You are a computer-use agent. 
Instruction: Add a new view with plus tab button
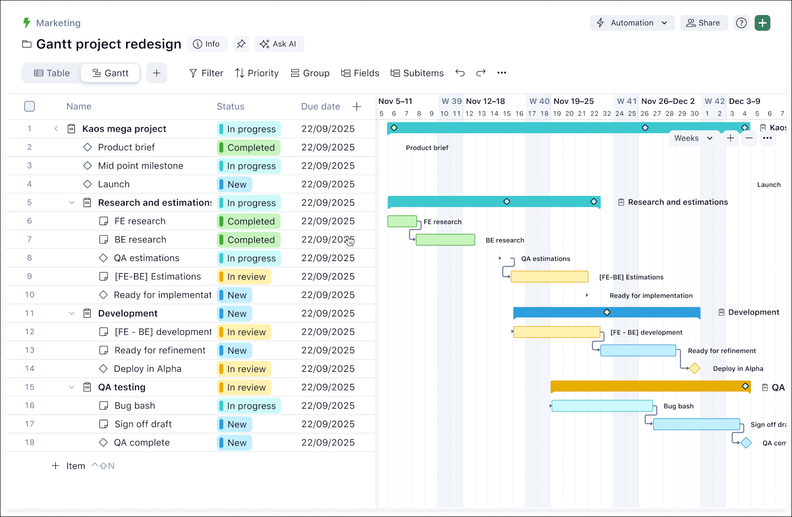[x=157, y=73]
